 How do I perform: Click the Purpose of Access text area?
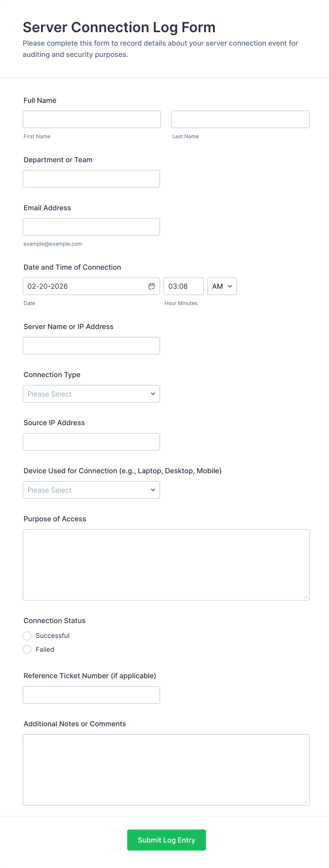coord(166,565)
